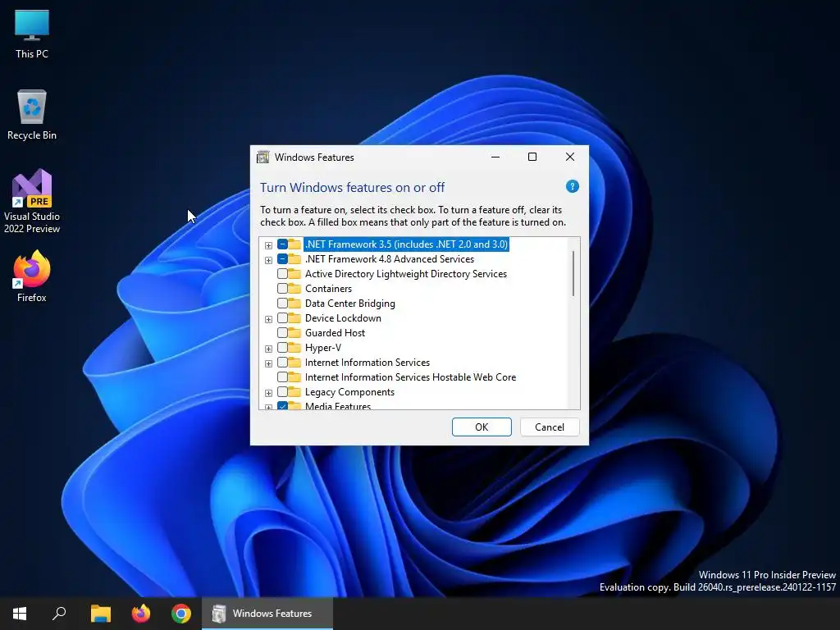Enable Active Directory Lightweight Directory Services checkbox

click(282, 274)
